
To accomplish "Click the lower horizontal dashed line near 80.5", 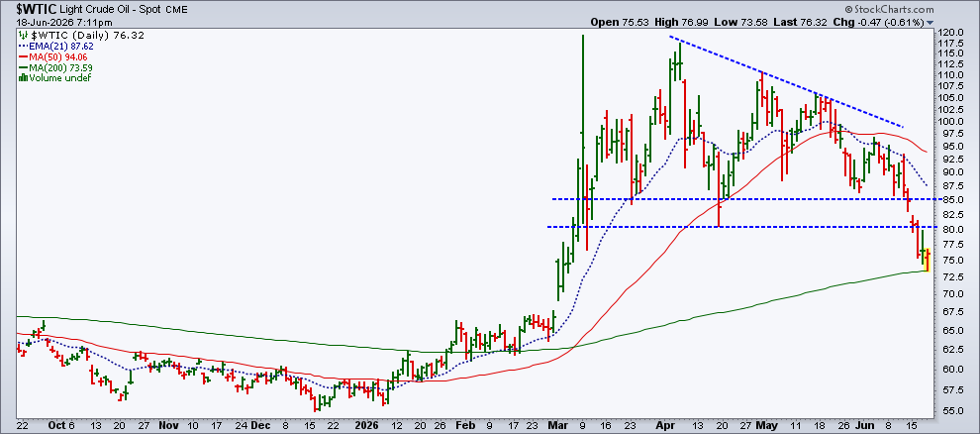I will (x=741, y=226).
